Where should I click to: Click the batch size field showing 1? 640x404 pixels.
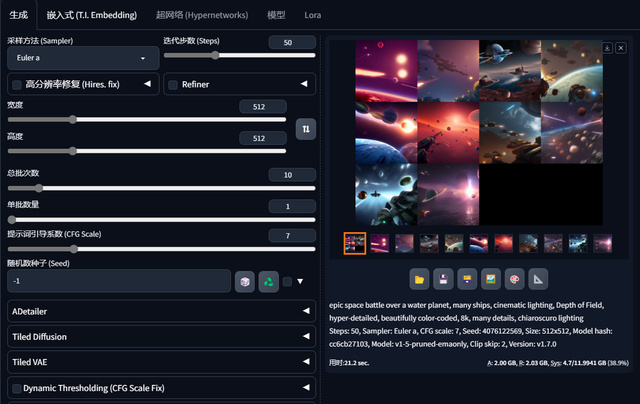[x=292, y=206]
